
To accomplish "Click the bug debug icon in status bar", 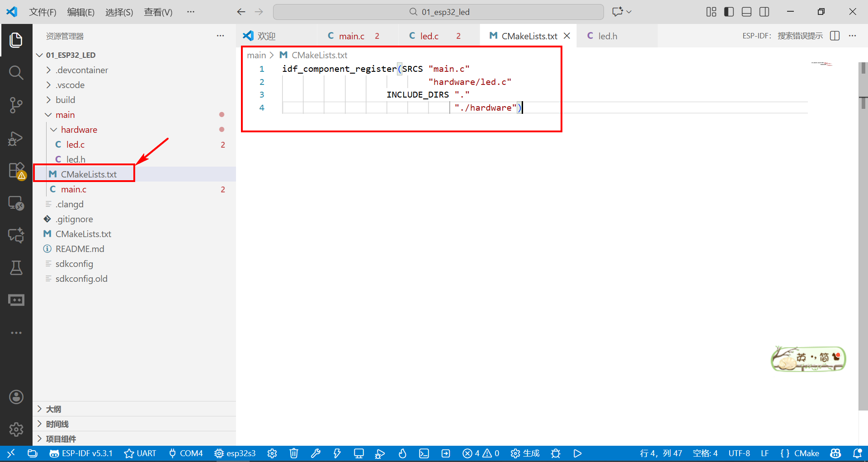I will point(556,453).
